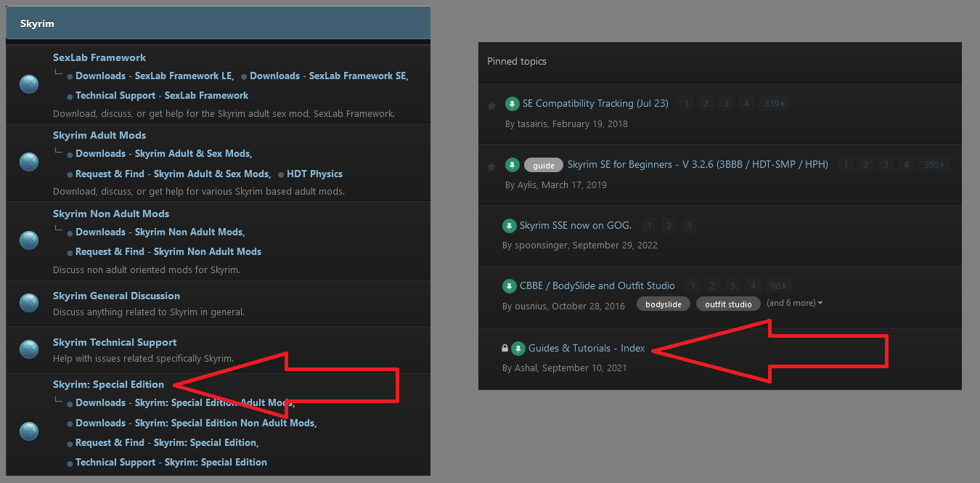Click the bodyslide tag
Image resolution: width=980 pixels, height=483 pixels.
[x=663, y=304]
